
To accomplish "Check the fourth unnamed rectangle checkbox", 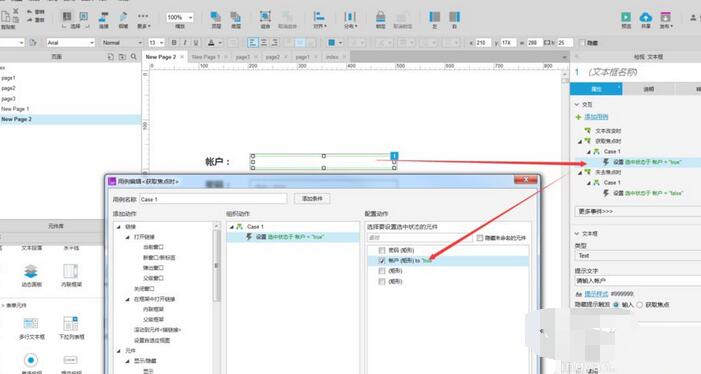I will point(382,282).
